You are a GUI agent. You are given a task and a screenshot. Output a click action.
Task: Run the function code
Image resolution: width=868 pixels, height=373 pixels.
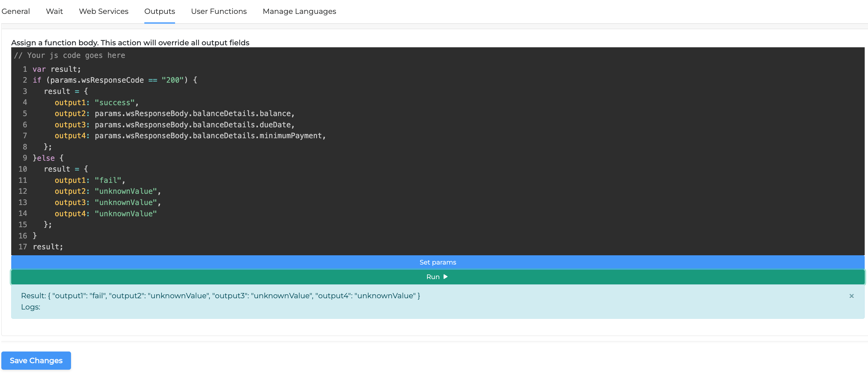(433, 277)
